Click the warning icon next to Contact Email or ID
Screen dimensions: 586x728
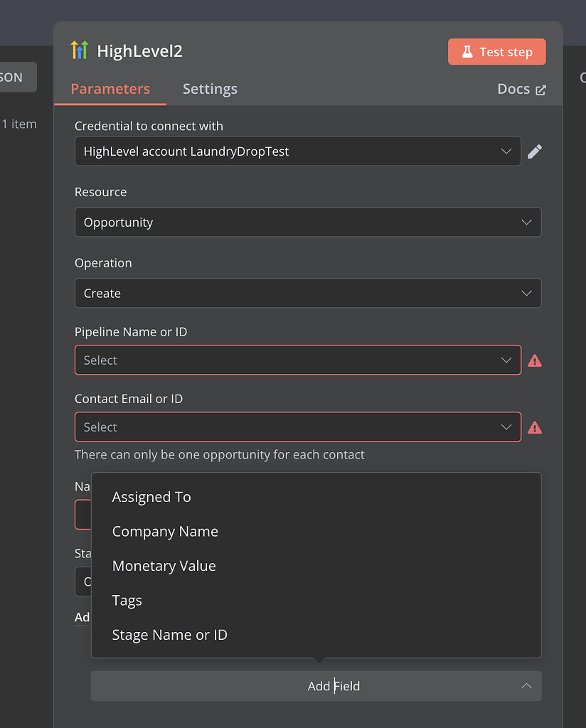click(x=535, y=427)
